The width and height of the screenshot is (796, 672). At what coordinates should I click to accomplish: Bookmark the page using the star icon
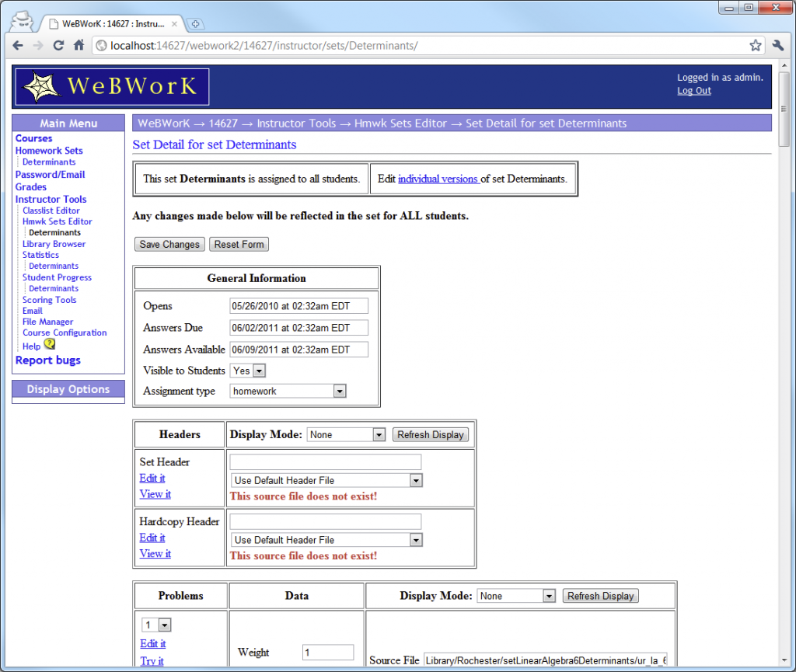tap(755, 45)
